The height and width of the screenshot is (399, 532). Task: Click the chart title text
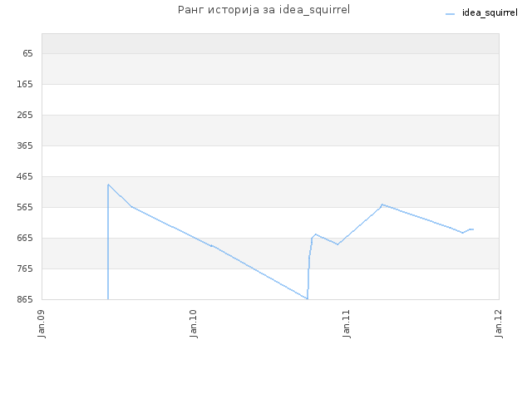264,10
